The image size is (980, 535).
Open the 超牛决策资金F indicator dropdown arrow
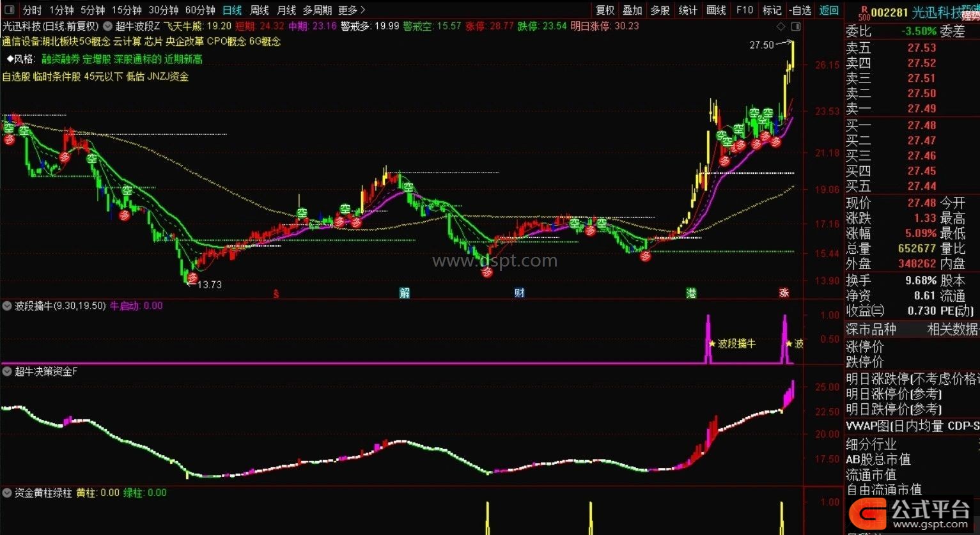pyautogui.click(x=7, y=371)
